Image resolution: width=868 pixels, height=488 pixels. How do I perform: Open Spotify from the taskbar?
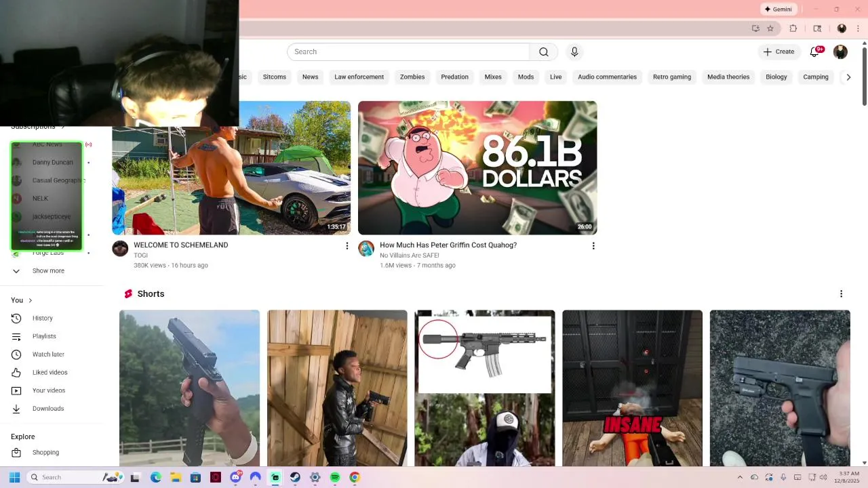coord(334,477)
